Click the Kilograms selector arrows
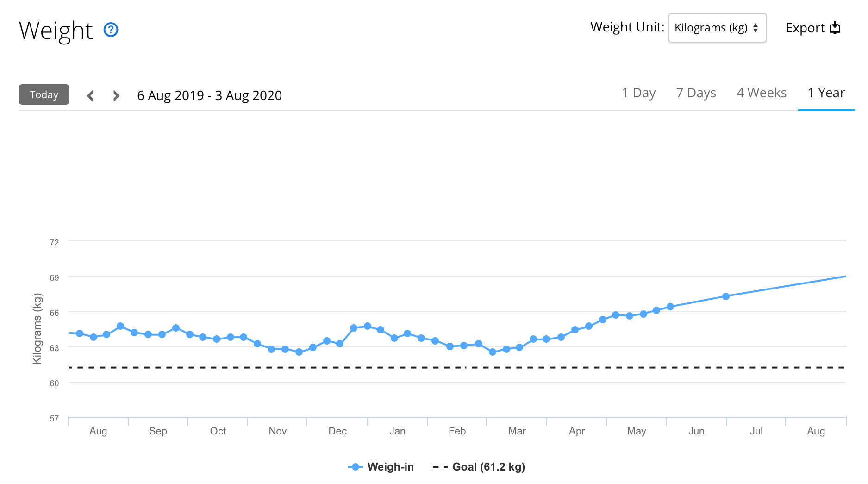 click(x=756, y=28)
